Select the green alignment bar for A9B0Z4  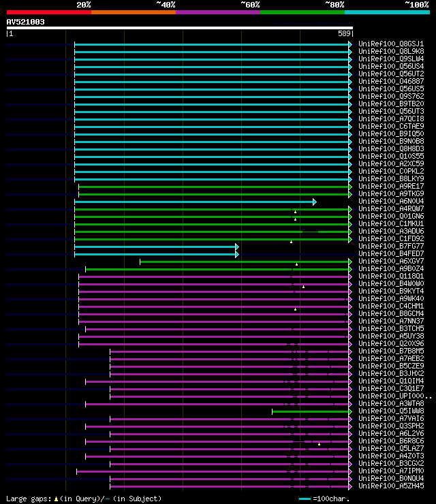click(219, 269)
